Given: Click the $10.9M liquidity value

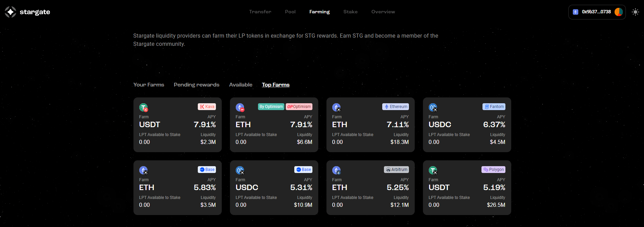Looking at the screenshot, I should 303,205.
